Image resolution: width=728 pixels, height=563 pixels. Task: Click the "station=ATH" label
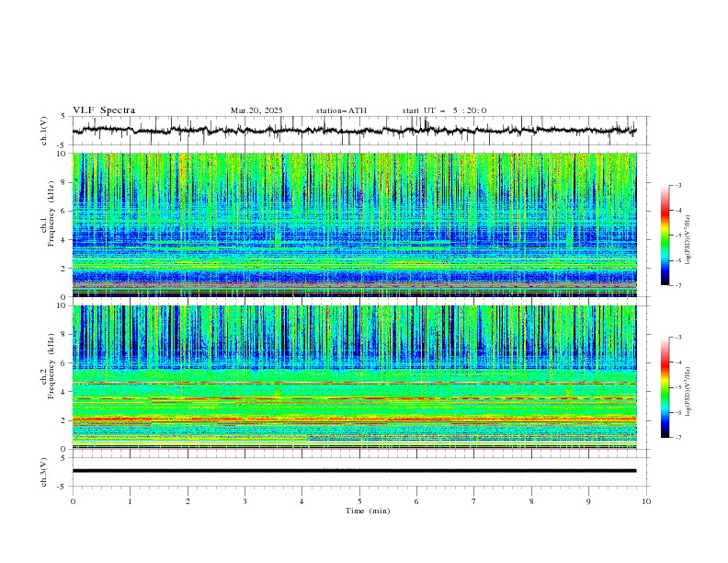pyautogui.click(x=341, y=110)
